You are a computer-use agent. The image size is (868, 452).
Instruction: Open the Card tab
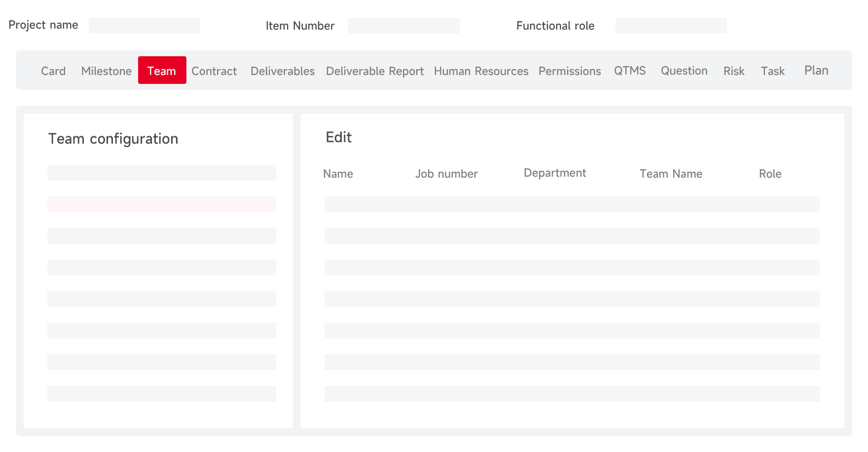pyautogui.click(x=53, y=71)
